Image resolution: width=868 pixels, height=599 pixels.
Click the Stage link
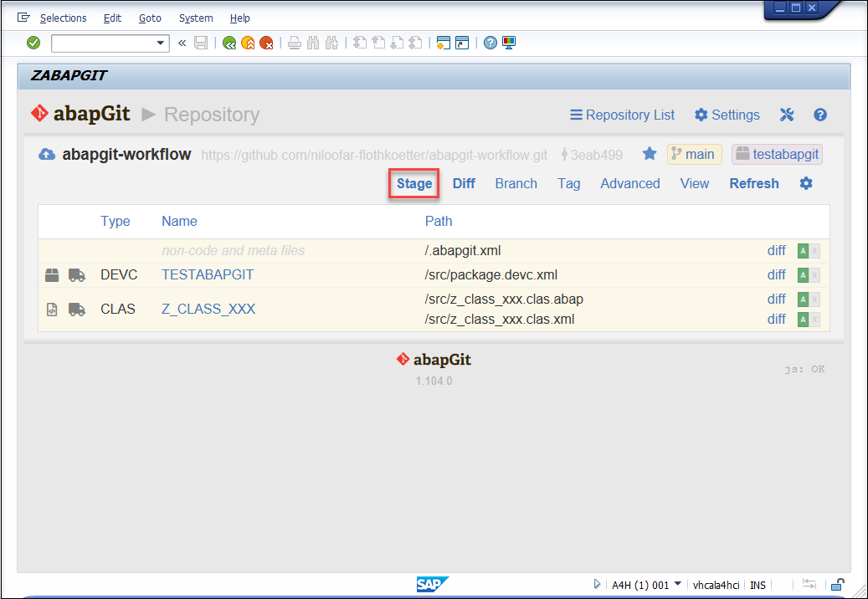pos(414,183)
